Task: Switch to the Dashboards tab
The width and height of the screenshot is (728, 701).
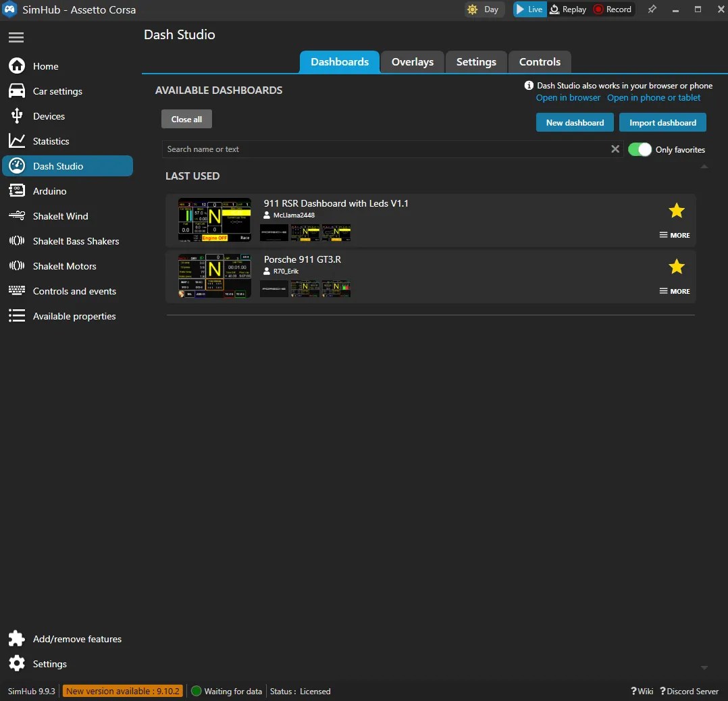Action: tap(340, 61)
